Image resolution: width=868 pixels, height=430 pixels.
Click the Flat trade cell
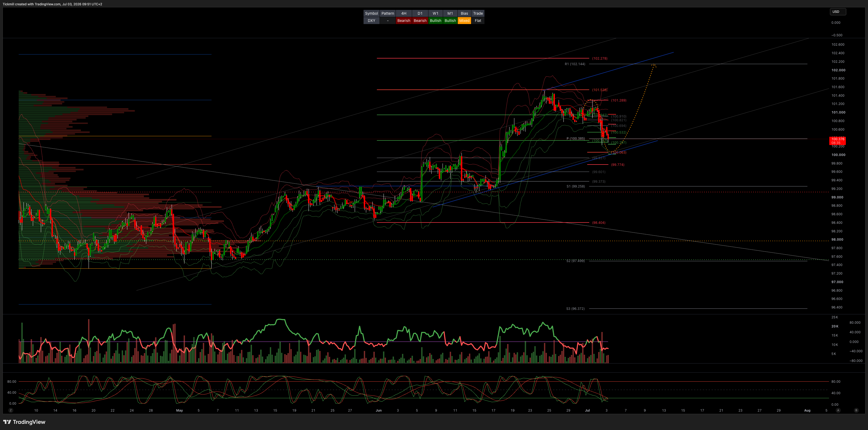pos(478,21)
